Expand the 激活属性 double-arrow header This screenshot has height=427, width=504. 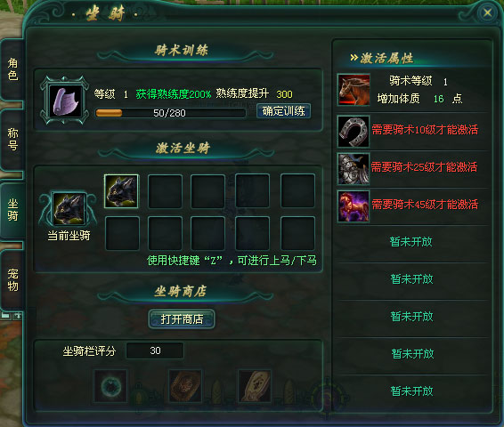tap(381, 58)
